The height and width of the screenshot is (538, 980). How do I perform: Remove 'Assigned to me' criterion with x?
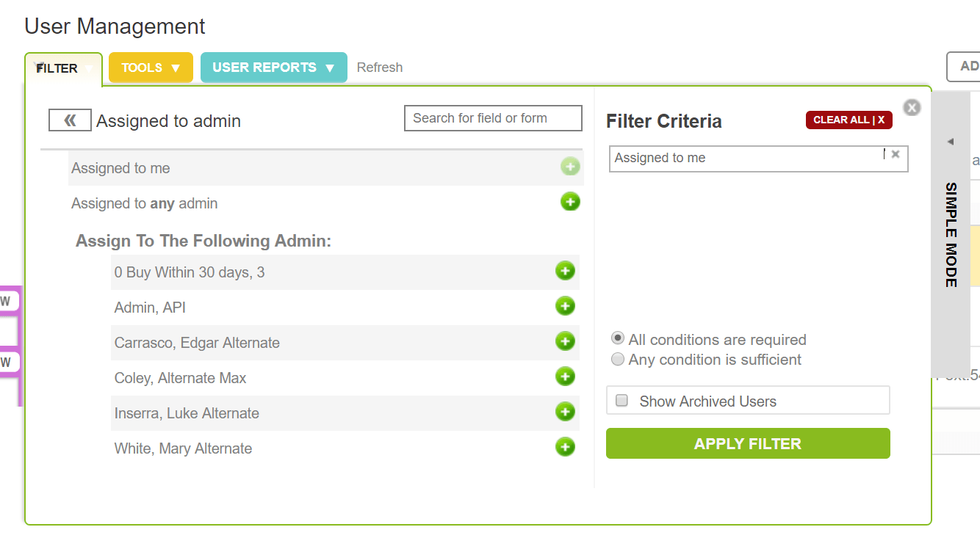896,155
